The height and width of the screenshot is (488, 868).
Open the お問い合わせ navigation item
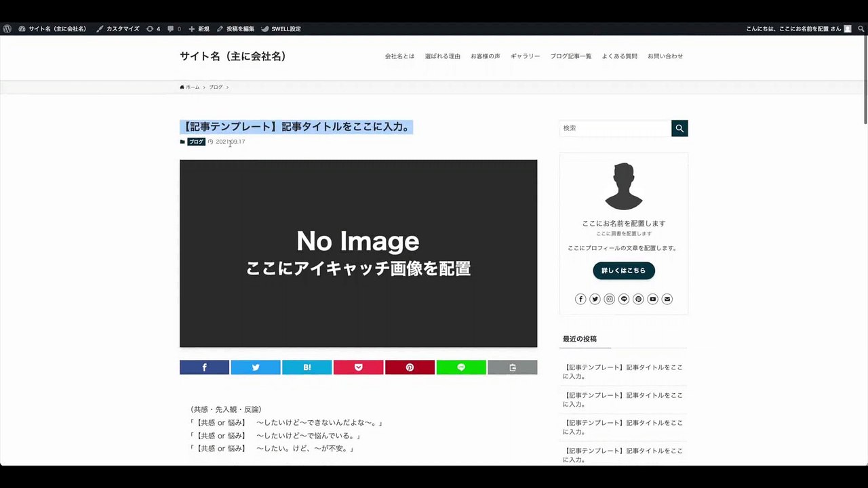click(x=665, y=56)
